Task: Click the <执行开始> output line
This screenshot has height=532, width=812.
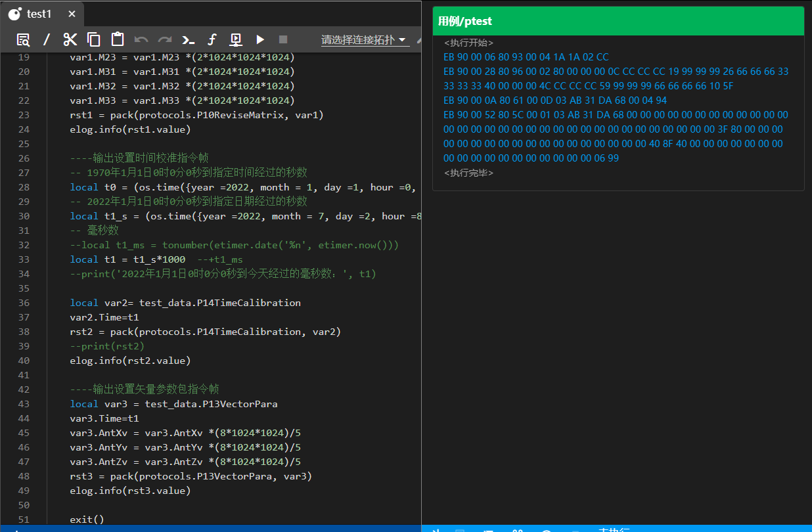Action: point(469,43)
